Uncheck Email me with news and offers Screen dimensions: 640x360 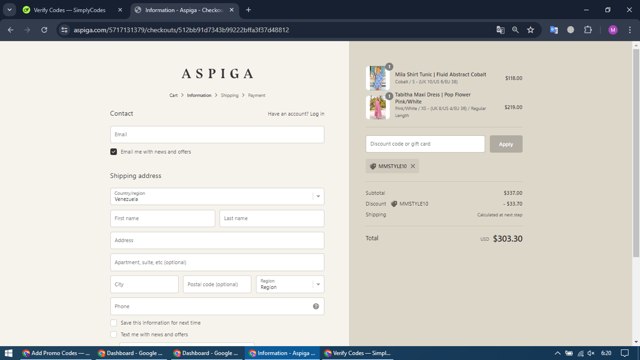[113, 151]
